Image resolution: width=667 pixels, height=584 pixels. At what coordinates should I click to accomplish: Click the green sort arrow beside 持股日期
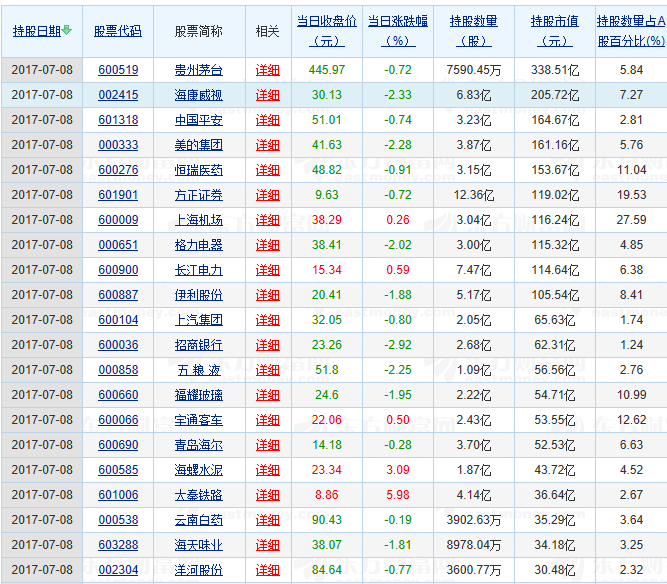pos(67,31)
